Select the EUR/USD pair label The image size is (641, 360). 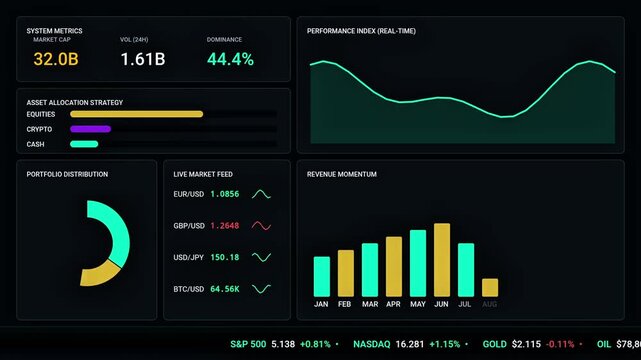tap(188, 194)
